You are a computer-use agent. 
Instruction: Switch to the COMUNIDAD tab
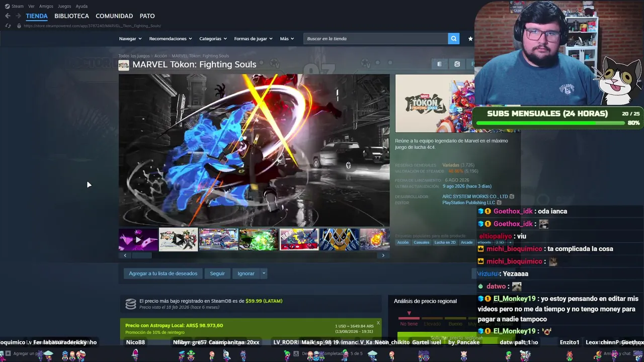coord(114,16)
